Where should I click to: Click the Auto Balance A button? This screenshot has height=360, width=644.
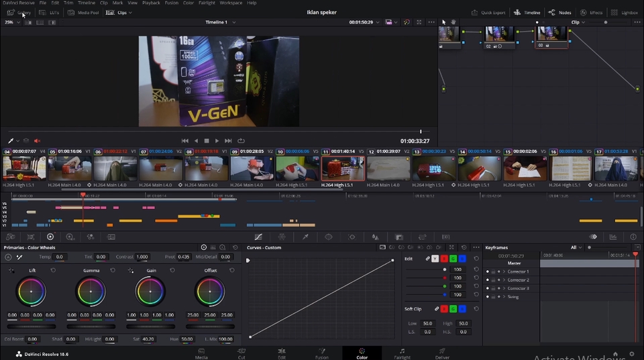click(x=8, y=257)
